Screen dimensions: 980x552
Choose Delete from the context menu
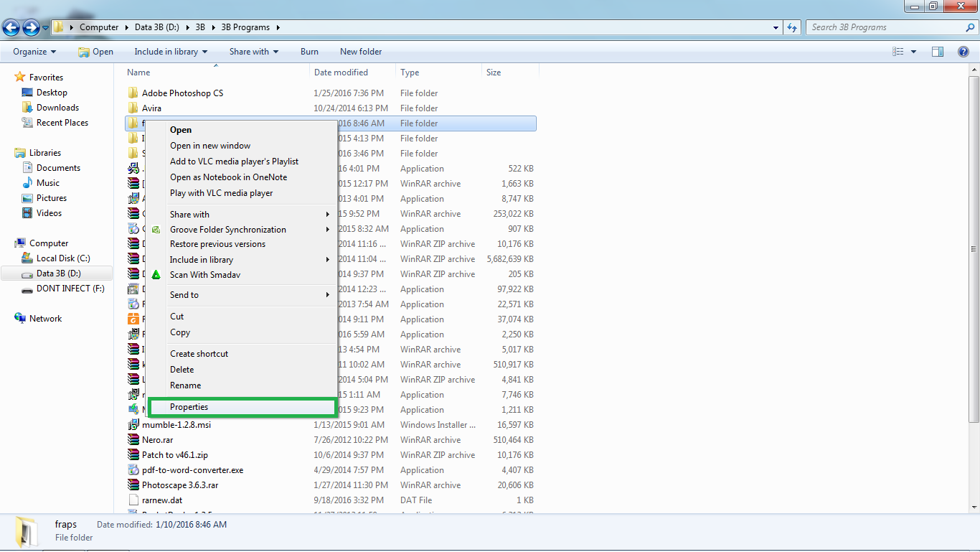point(242,370)
